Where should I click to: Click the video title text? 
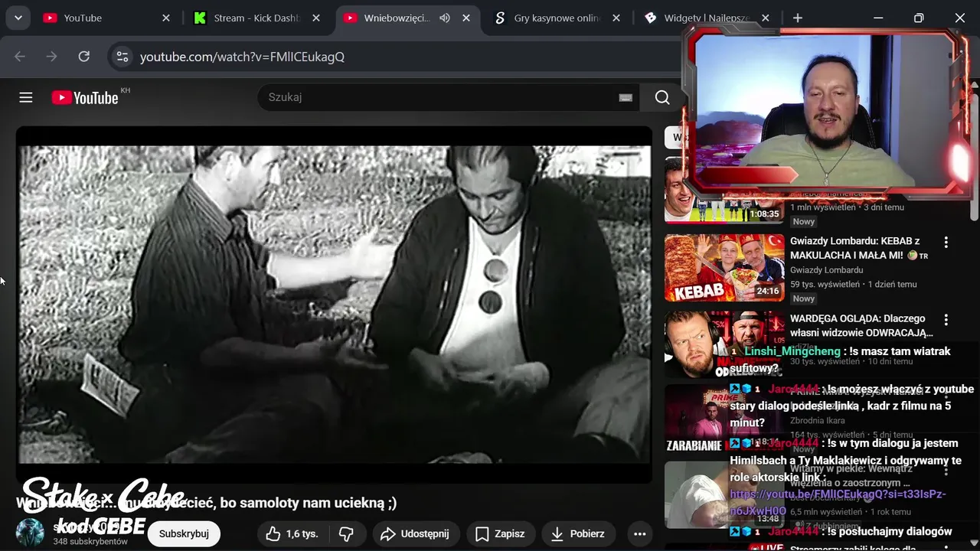coord(207,503)
